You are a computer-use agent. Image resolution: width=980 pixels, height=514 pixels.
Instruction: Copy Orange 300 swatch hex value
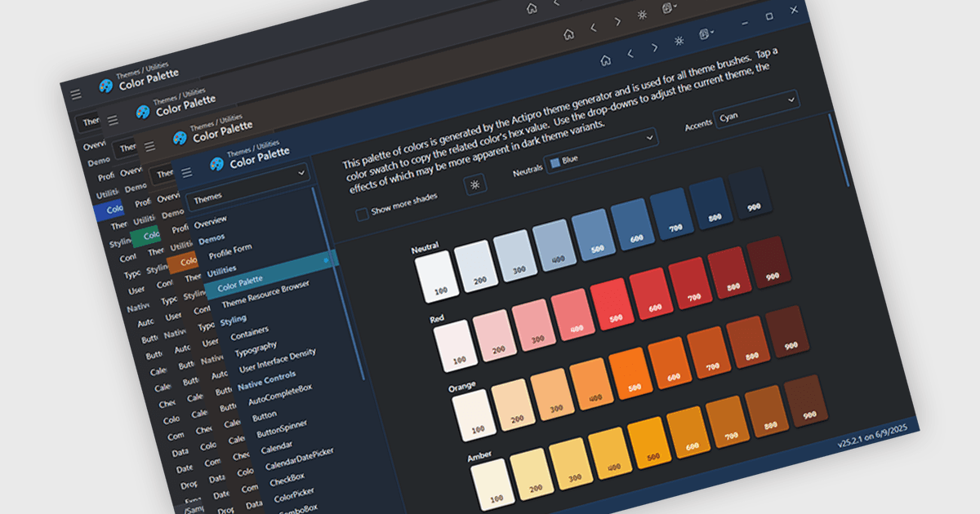point(551,394)
